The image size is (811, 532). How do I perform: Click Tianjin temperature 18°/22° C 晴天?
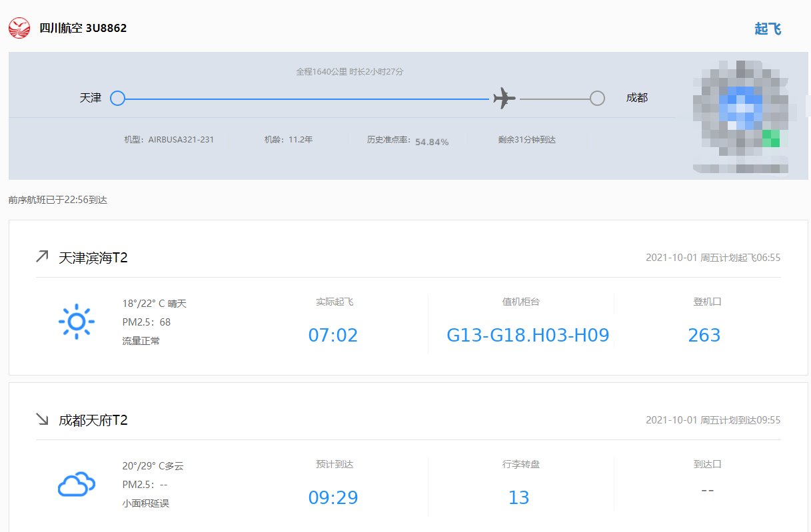(x=155, y=304)
